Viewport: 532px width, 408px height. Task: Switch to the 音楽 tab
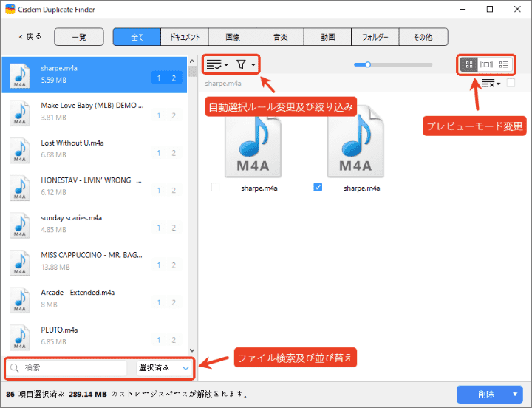280,37
